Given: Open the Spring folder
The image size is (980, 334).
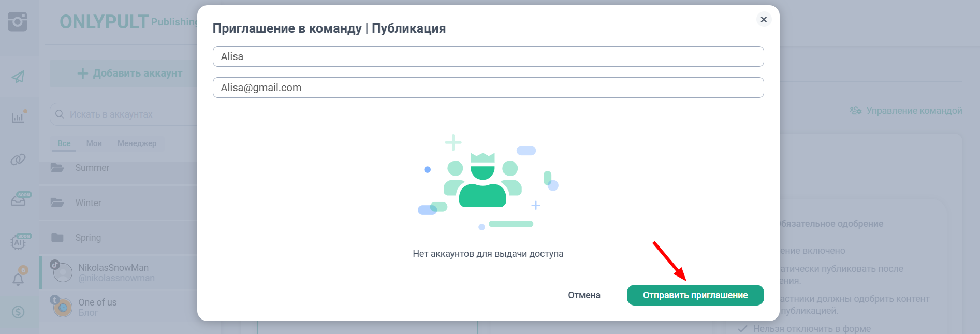Looking at the screenshot, I should click(88, 238).
